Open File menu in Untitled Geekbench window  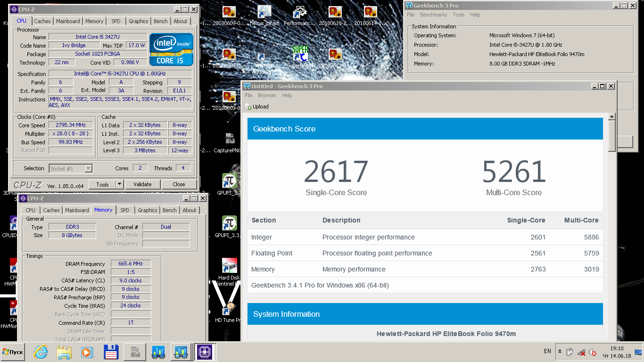[248, 95]
